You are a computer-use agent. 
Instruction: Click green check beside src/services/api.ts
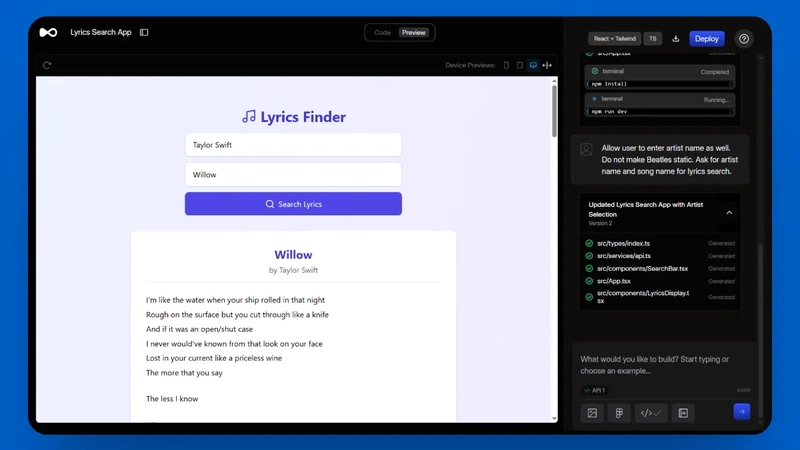(589, 256)
